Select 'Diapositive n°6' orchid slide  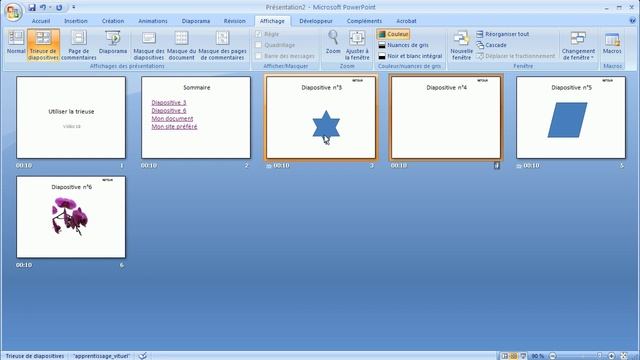[x=71, y=217]
